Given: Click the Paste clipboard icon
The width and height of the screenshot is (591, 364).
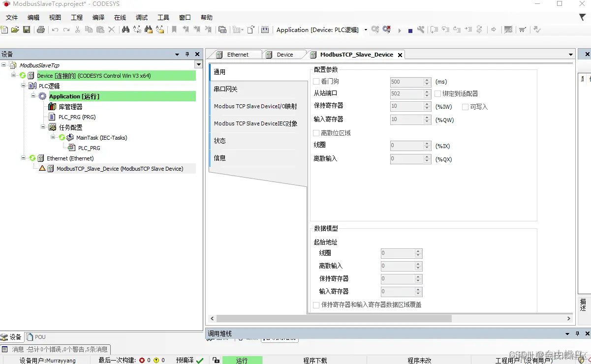Looking at the screenshot, I should [x=100, y=30].
